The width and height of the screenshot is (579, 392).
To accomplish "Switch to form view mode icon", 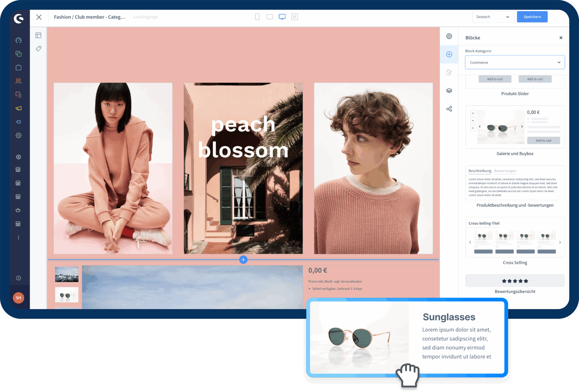I will (294, 17).
